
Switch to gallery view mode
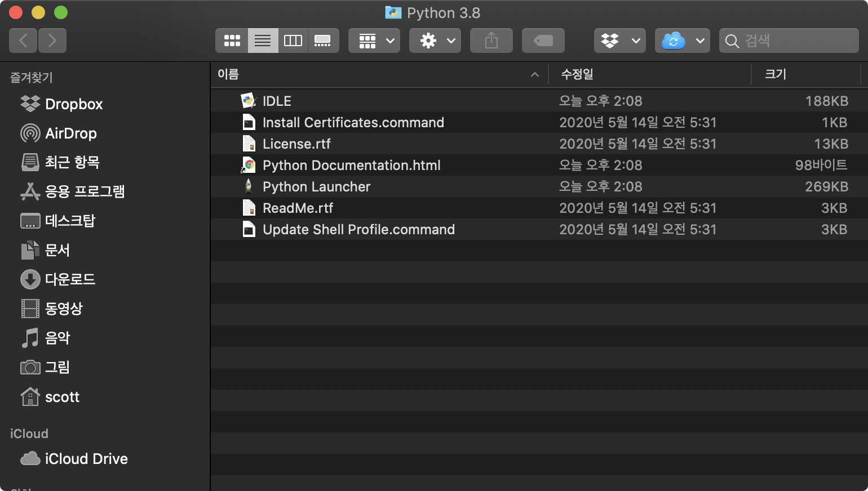pyautogui.click(x=323, y=41)
